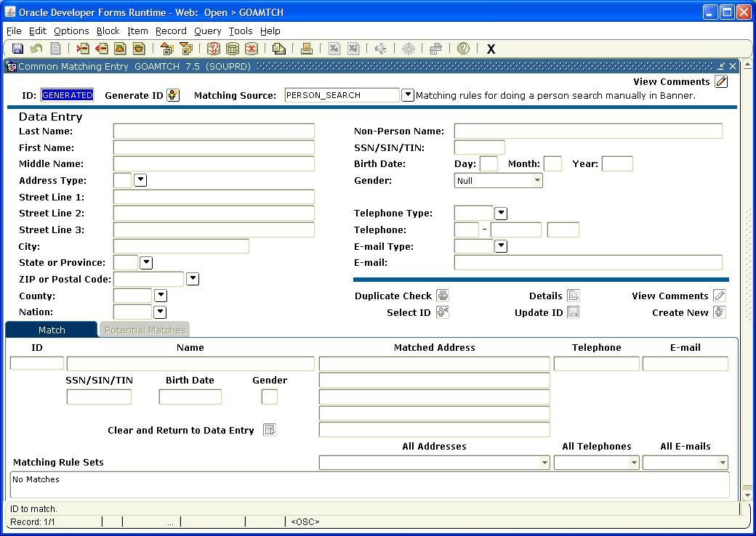Go to Previous Record via toolbar icon

coord(120,49)
